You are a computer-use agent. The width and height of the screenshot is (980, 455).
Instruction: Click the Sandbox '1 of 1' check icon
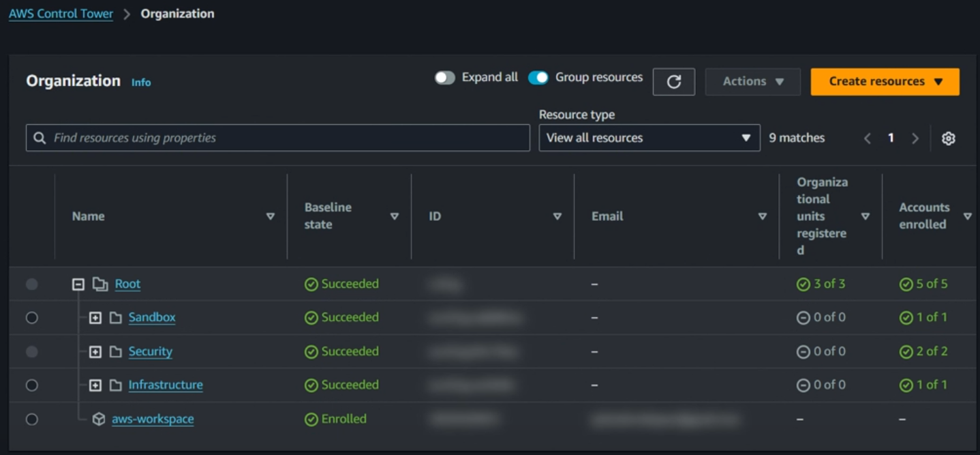pyautogui.click(x=906, y=318)
